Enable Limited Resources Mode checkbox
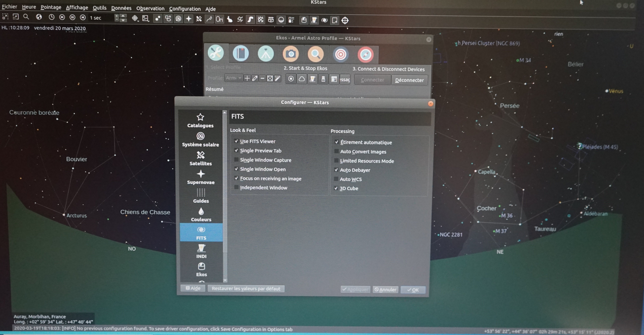644x335 pixels. point(336,161)
